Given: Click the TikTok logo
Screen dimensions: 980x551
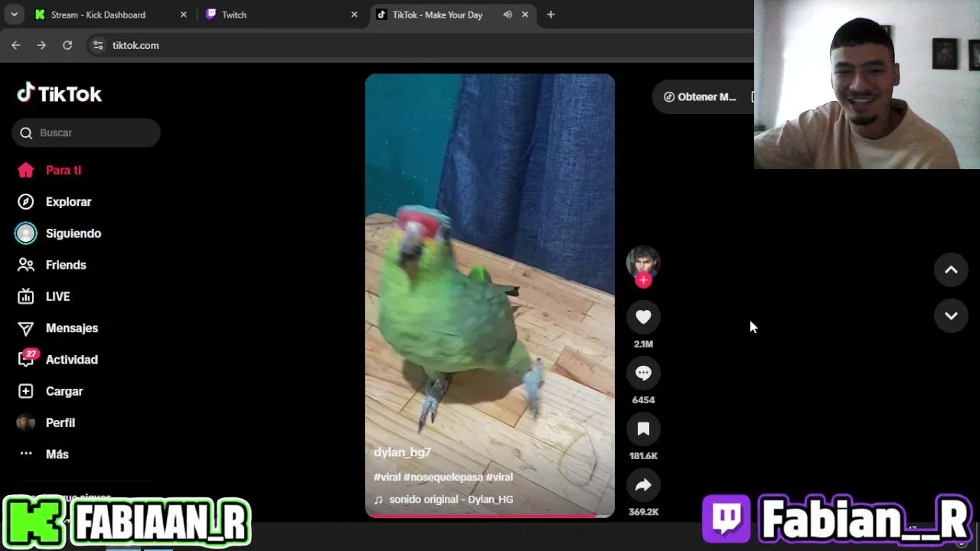Looking at the screenshot, I should coord(59,93).
